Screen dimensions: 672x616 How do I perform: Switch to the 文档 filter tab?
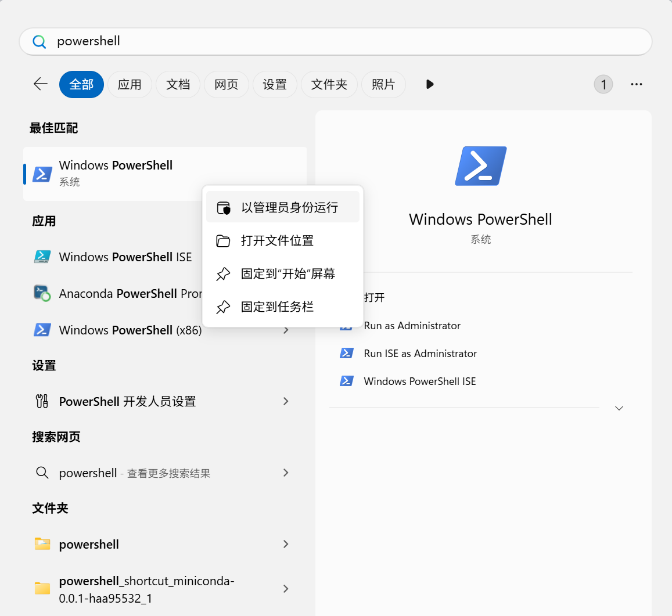click(178, 84)
